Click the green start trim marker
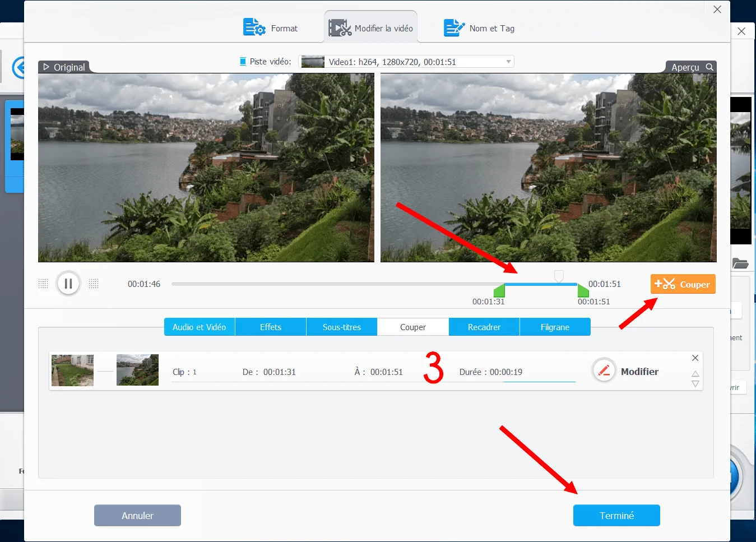The width and height of the screenshot is (756, 542). pos(499,290)
